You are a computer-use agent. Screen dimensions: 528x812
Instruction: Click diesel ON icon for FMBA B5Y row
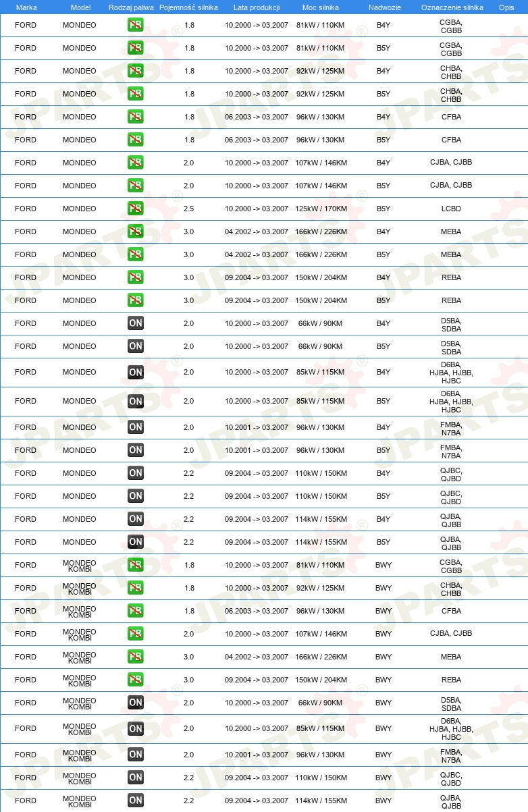tap(136, 450)
